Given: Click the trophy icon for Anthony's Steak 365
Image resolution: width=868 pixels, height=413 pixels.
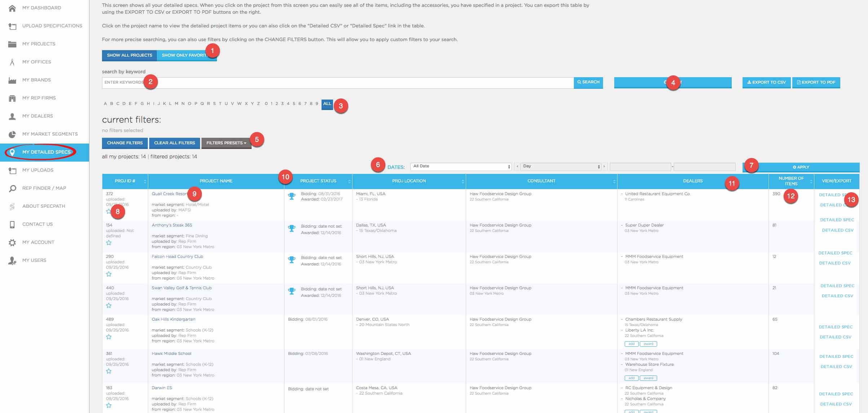Looking at the screenshot, I should coord(292,228).
